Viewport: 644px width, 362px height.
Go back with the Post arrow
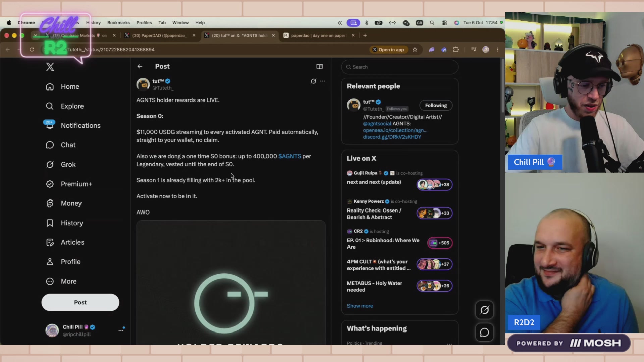(140, 66)
